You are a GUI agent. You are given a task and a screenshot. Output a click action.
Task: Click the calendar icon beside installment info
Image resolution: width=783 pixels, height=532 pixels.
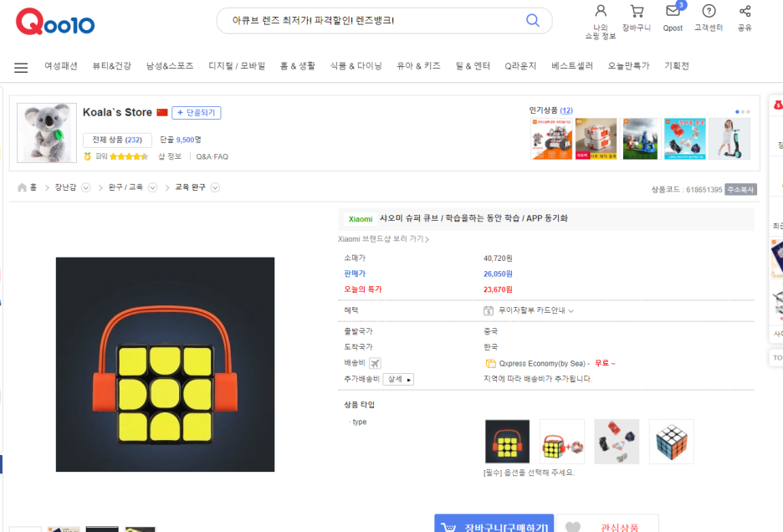489,310
